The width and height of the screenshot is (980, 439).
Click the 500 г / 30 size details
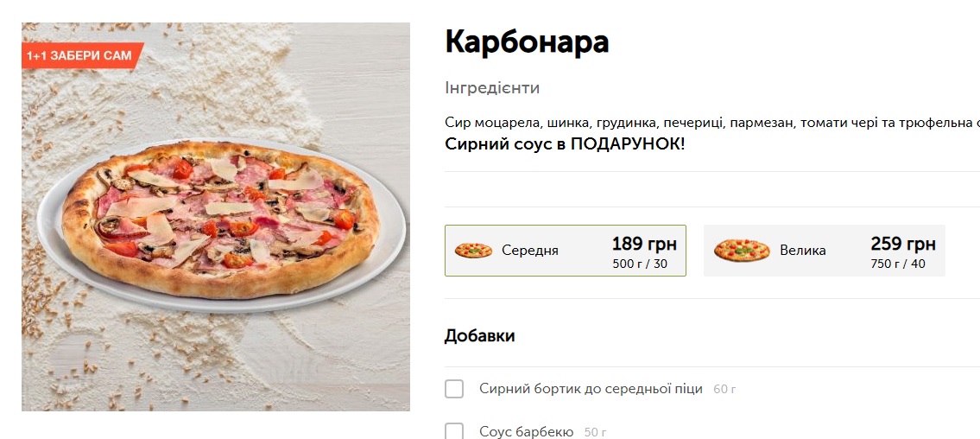pyautogui.click(x=640, y=264)
